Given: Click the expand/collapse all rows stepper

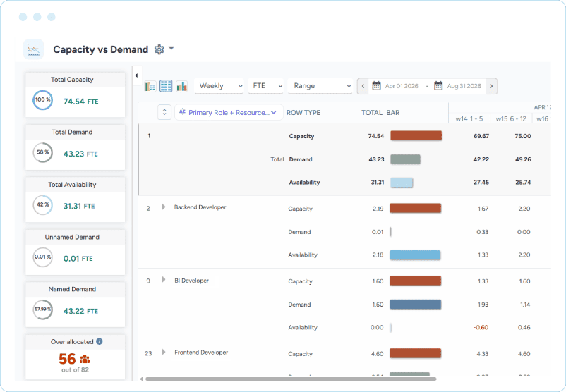Looking at the screenshot, I should pyautogui.click(x=164, y=112).
